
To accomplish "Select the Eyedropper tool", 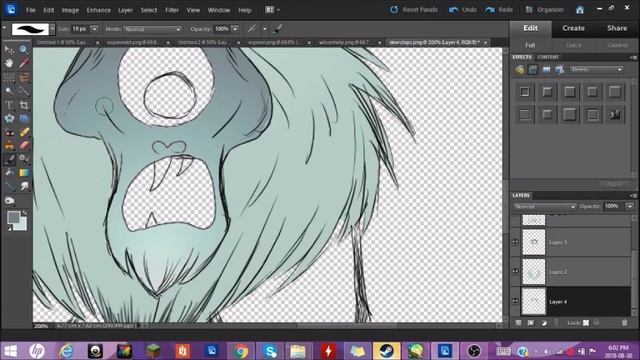I will pyautogui.click(x=24, y=63).
